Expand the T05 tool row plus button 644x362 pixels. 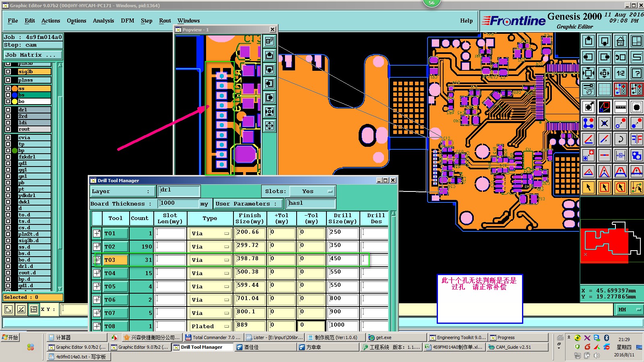[x=97, y=286]
